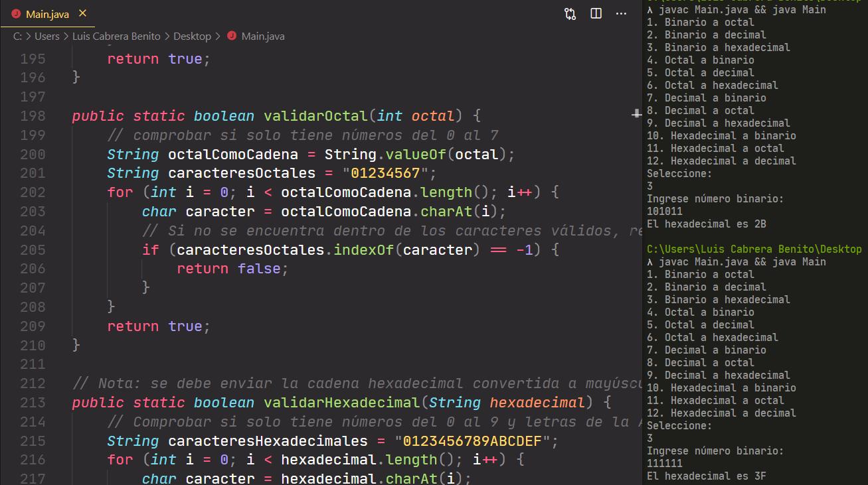The height and width of the screenshot is (485, 868).
Task: Click the closing brace on line 196
Action: coord(76,78)
